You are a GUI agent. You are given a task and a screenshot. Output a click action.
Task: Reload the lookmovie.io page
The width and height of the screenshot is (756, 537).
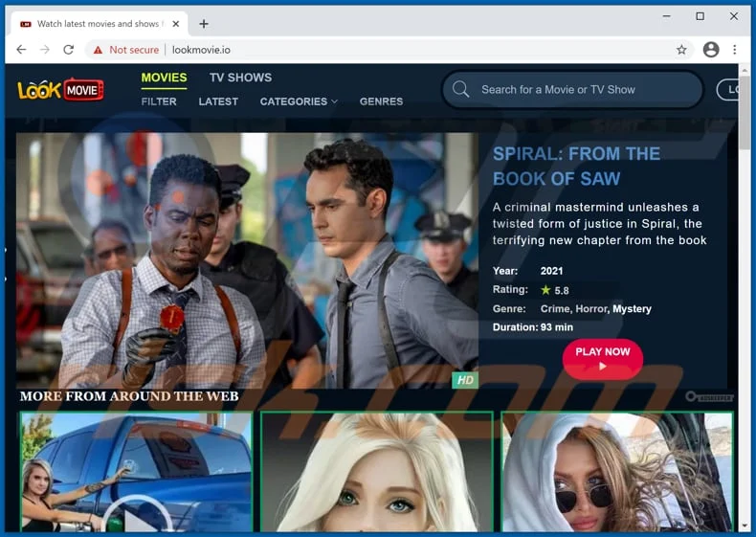coord(69,49)
